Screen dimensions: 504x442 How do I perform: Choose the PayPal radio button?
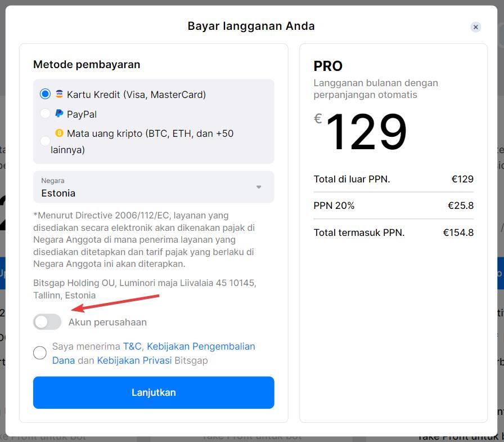coord(45,114)
